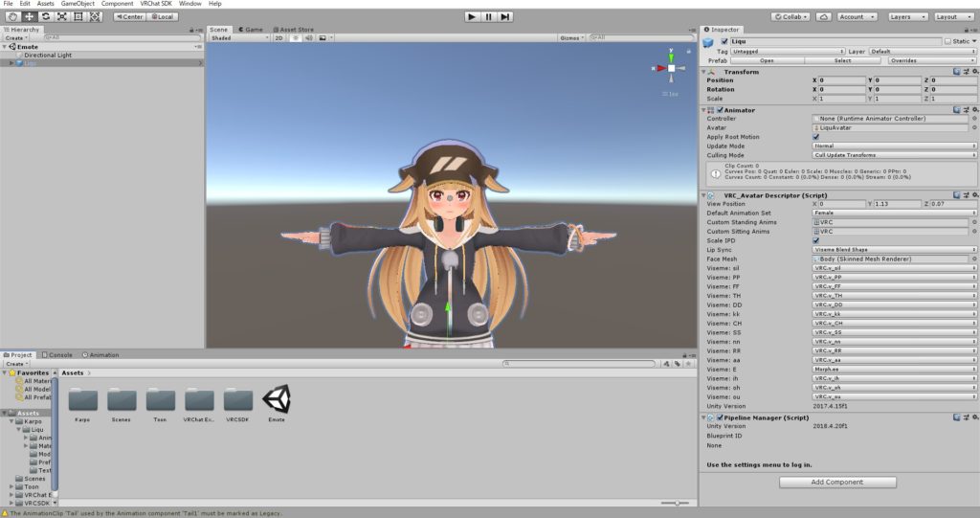Open the Gizmos dropdown

pos(572,38)
